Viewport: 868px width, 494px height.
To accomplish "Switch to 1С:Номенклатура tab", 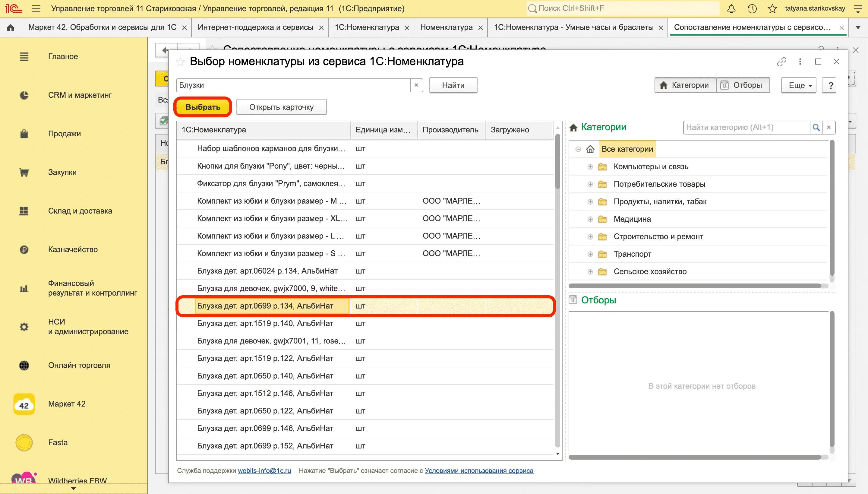I will pos(367,27).
